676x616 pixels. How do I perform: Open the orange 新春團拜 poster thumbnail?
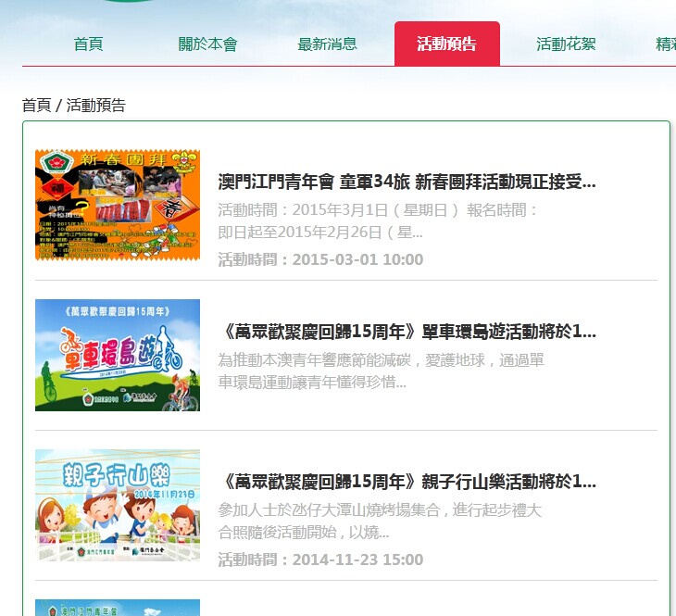tap(118, 205)
